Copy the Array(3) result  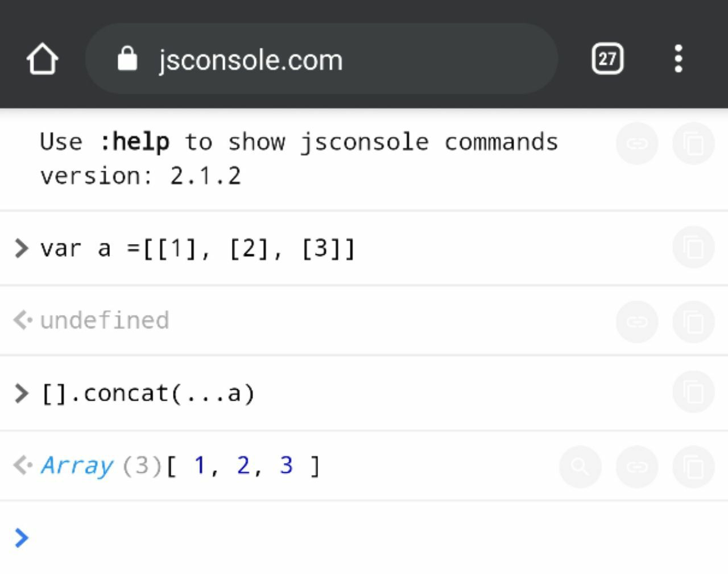coord(693,467)
